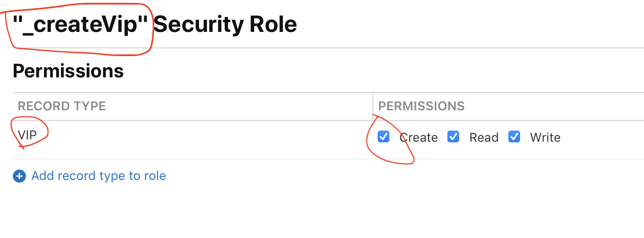644x238 pixels.
Task: Disable the Write permission checkbox
Action: (514, 137)
